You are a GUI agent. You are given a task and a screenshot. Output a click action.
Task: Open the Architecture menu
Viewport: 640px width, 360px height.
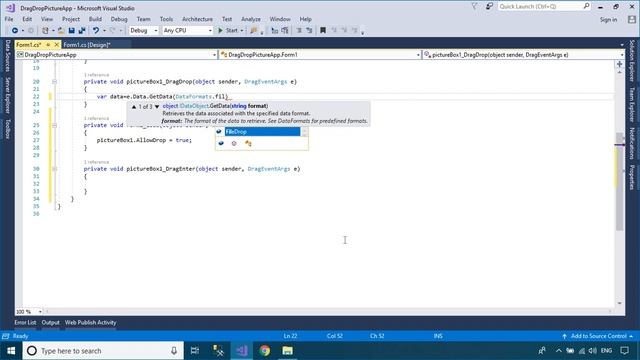click(x=197, y=19)
